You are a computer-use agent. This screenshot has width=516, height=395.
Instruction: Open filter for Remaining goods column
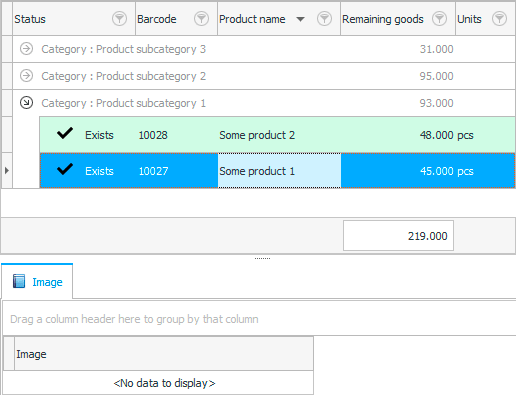coord(439,19)
